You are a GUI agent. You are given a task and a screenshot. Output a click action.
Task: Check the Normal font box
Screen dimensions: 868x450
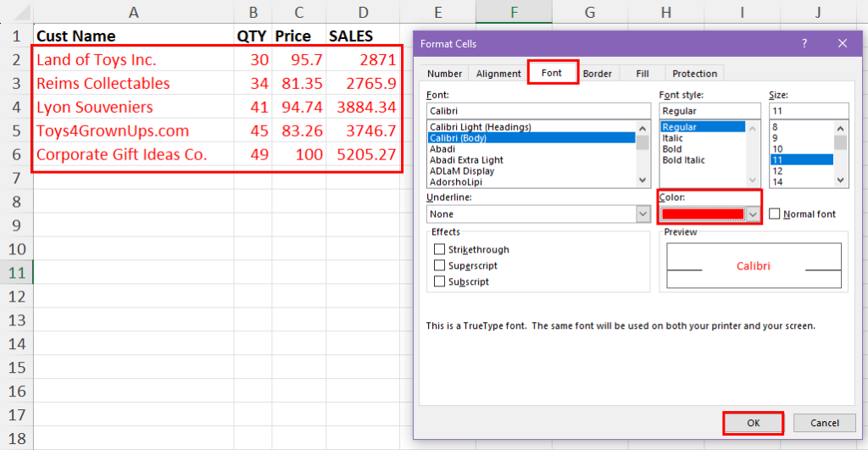tap(775, 214)
